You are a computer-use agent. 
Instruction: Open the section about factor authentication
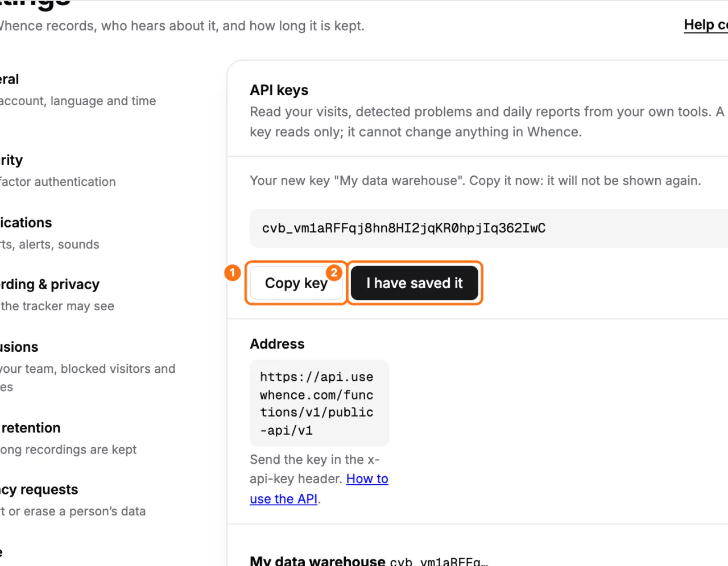click(x=58, y=171)
